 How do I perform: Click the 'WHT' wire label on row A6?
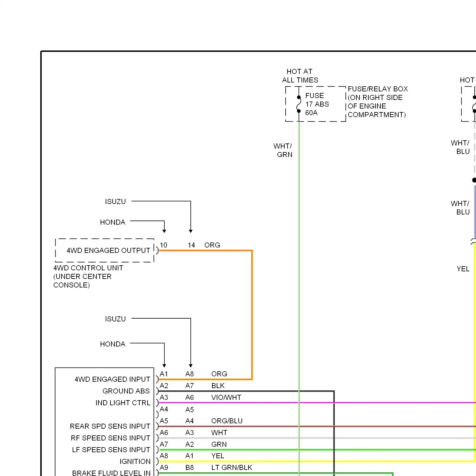[x=219, y=433]
